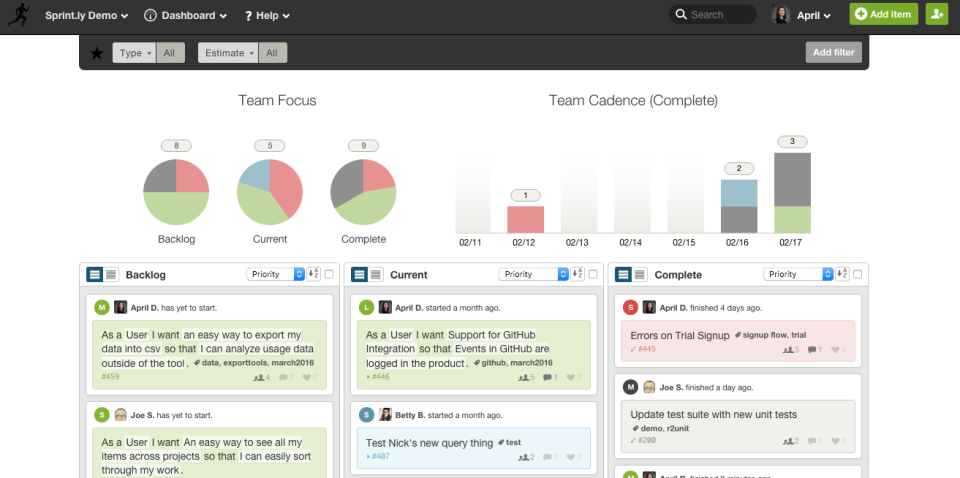The width and height of the screenshot is (960, 478).
Task: Click Betty B. avatar on item #407
Action: (385, 414)
